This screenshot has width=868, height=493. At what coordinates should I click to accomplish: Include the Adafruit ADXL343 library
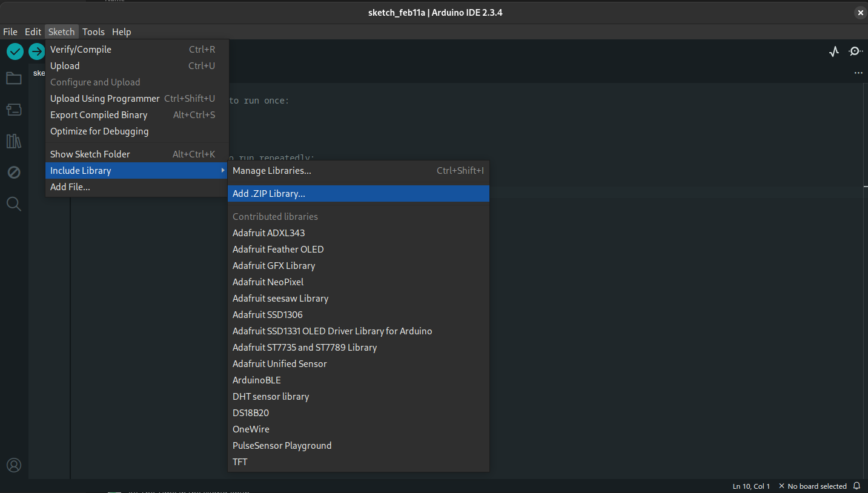359,233
